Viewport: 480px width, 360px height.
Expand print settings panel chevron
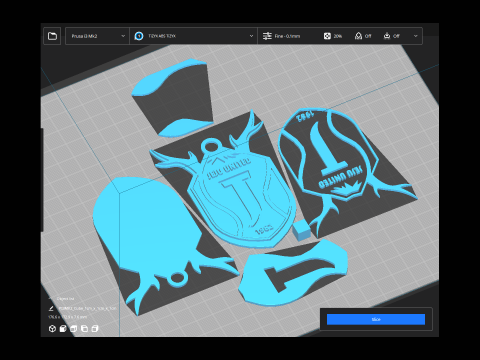point(415,36)
